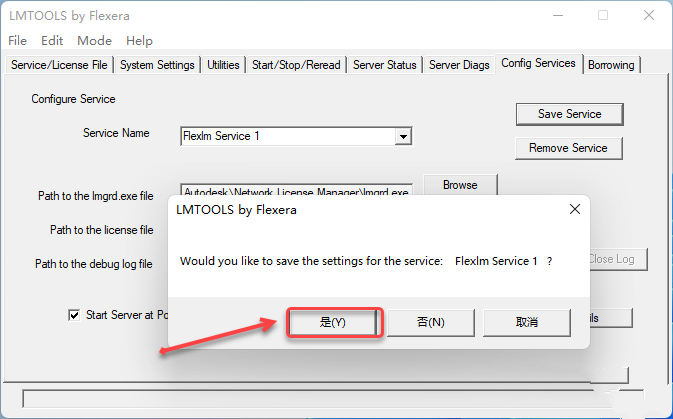Close the LMTOOLS confirmation dialog
673x419 pixels.
coord(575,210)
